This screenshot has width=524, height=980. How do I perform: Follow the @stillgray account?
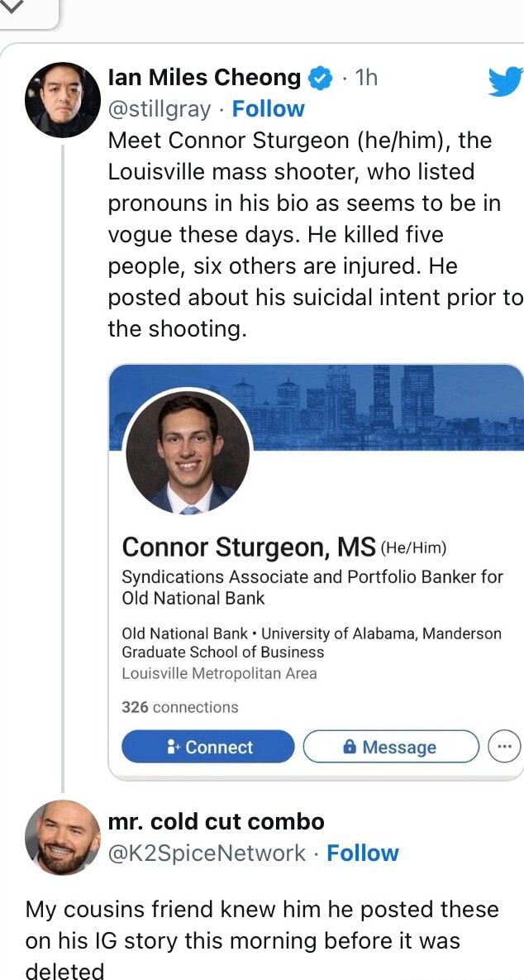click(268, 109)
